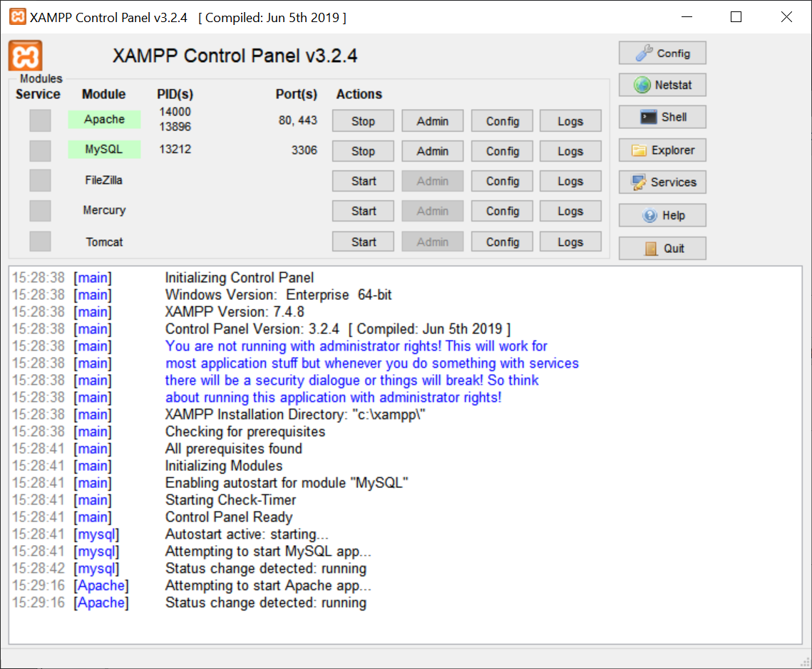812x669 pixels.
Task: Toggle MySQL service install checkbox
Action: 40,150
